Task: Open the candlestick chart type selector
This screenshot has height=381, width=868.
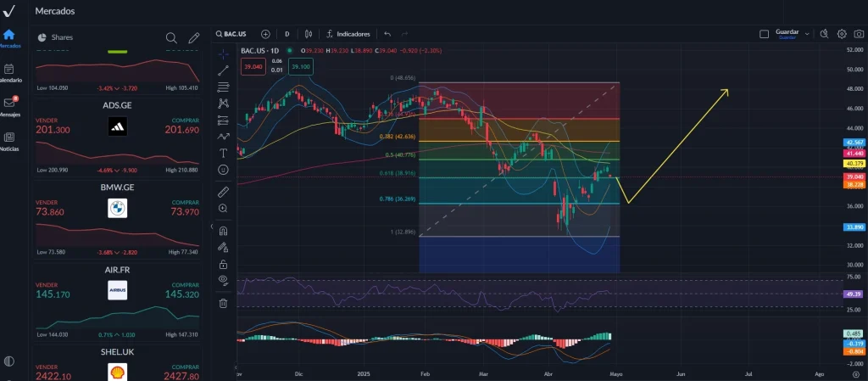Action: pyautogui.click(x=309, y=34)
